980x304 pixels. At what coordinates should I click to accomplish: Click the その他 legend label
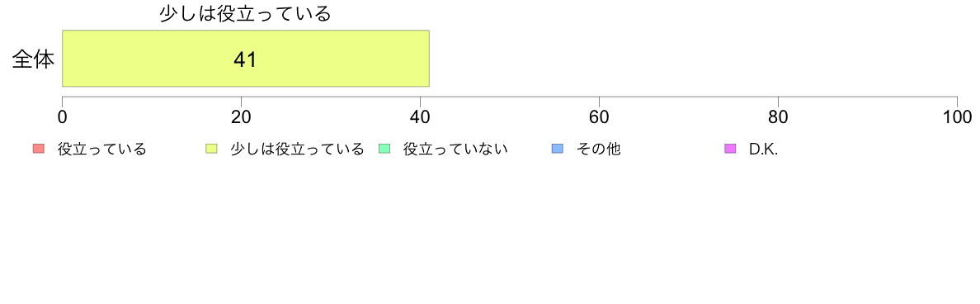click(598, 149)
